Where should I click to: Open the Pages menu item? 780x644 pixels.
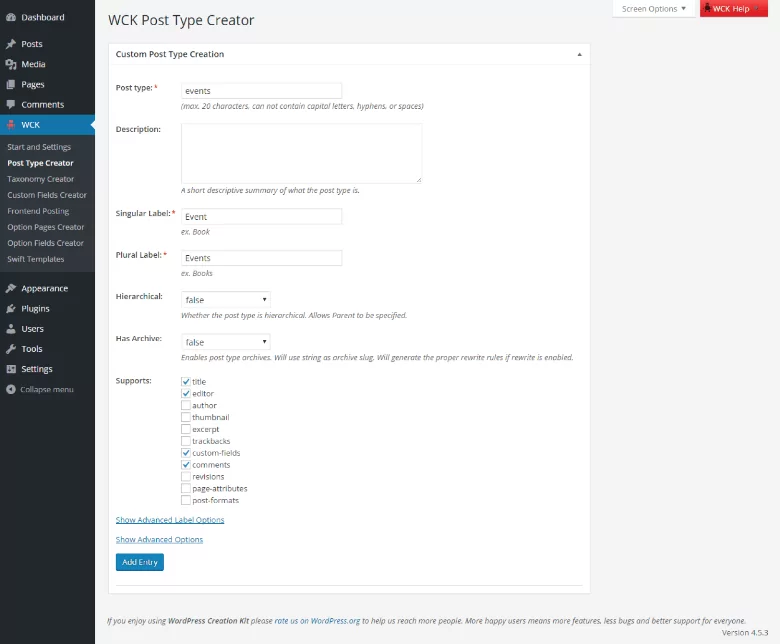47,85
